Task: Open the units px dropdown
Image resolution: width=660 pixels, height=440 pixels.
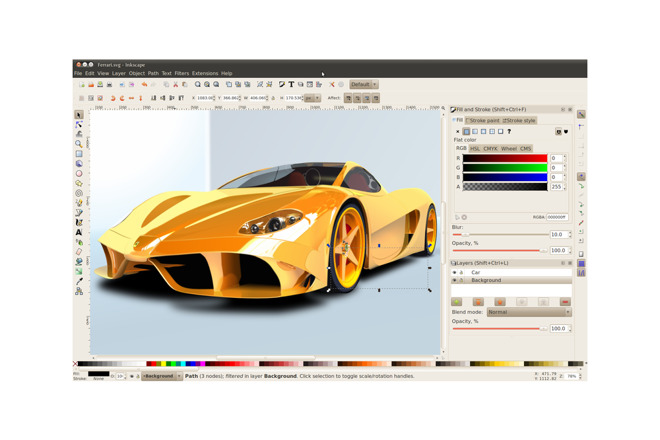Action: (x=312, y=98)
